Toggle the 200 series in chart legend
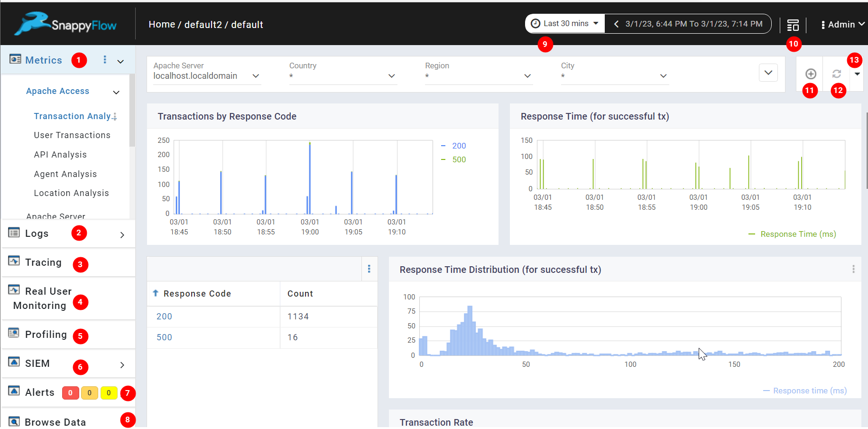 (x=458, y=146)
